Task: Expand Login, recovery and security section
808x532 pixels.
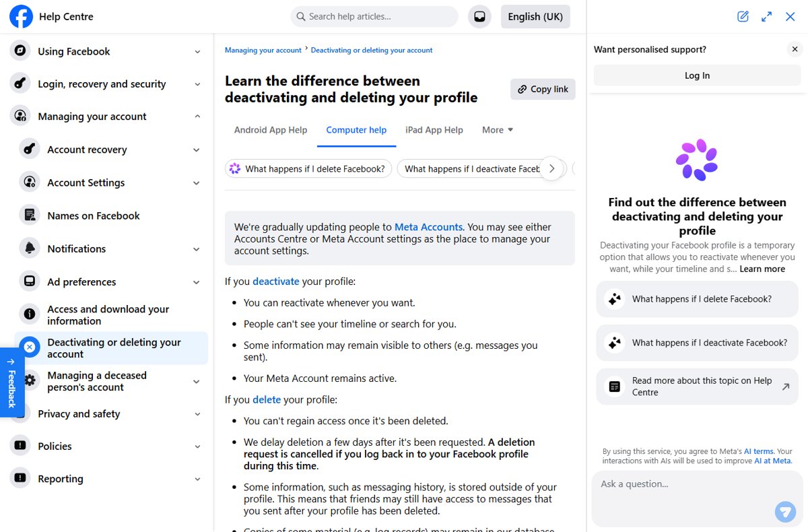Action: pos(197,84)
